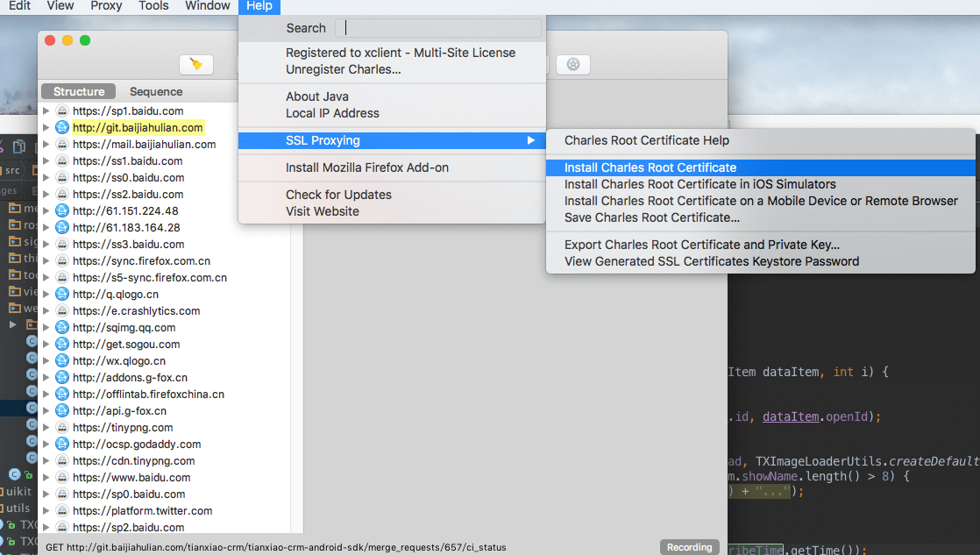Click the Help menu Search field
This screenshot has width=980, height=555.
point(438,28)
